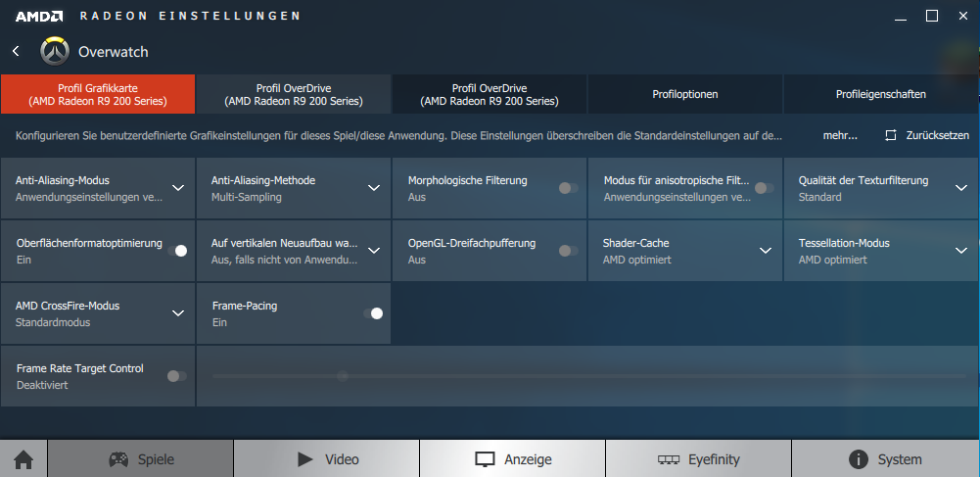Screen dimensions: 980x477
Task: Click the Standardmodus value text
Action: [x=53, y=322]
